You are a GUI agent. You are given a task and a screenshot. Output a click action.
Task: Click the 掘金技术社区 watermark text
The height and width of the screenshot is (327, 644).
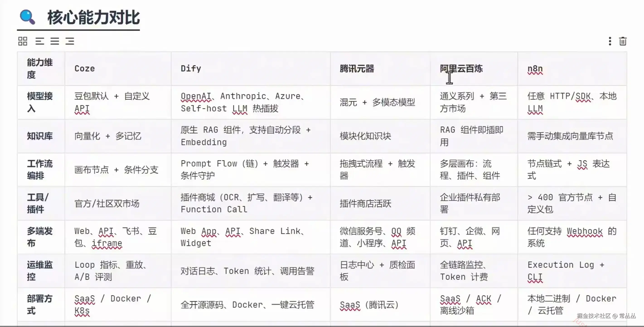click(x=594, y=316)
